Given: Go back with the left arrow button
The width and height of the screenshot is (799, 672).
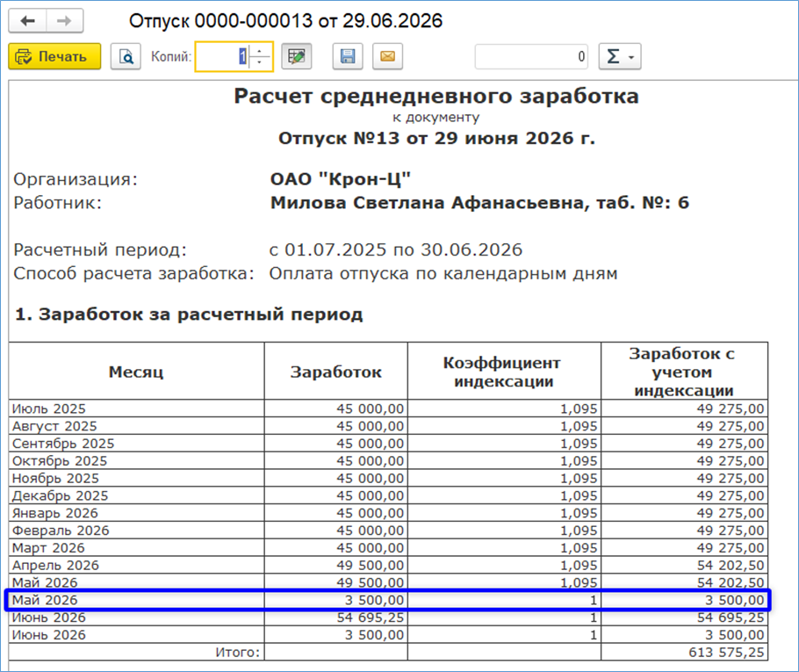Looking at the screenshot, I should click(27, 21).
